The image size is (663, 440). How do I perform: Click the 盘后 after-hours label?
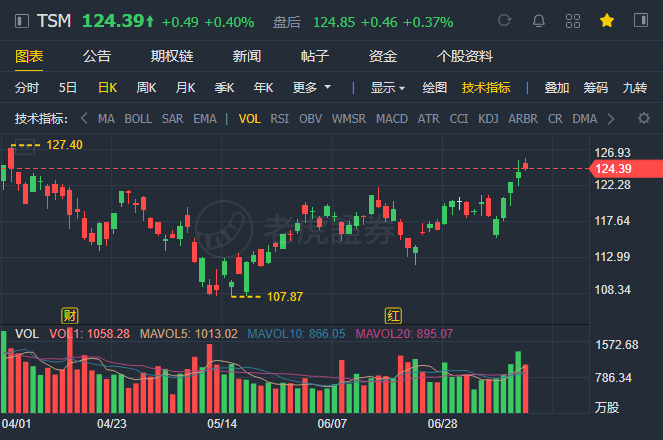[287, 22]
